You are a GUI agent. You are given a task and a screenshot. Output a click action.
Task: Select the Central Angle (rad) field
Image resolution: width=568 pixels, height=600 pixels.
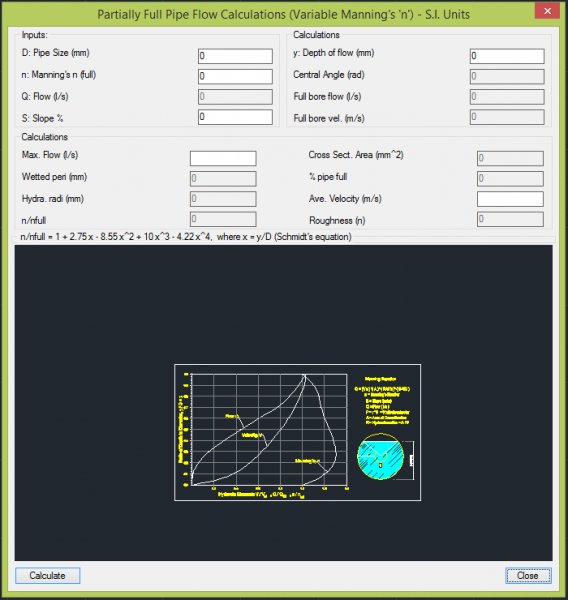pos(507,76)
